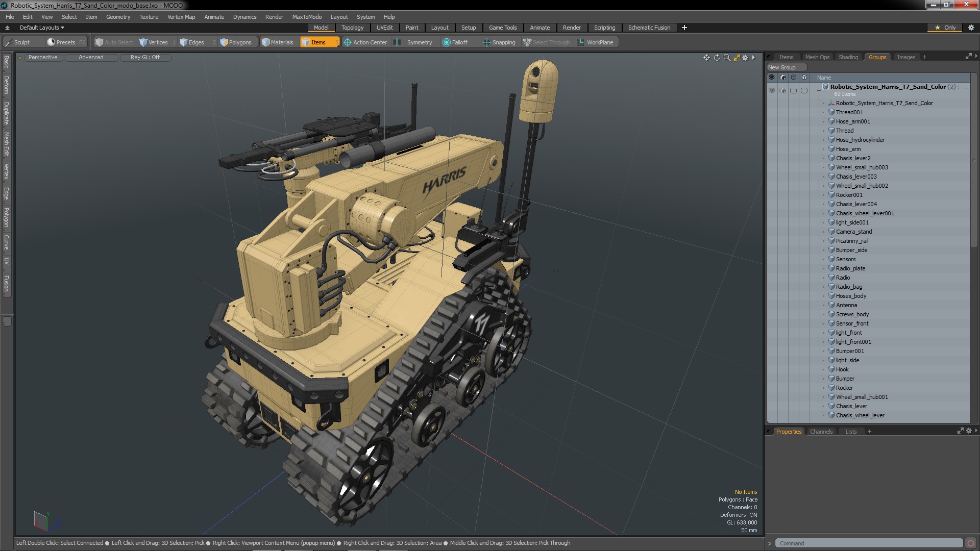Click the eye visibility column header
The height and width of the screenshot is (551, 980).
coord(771,78)
